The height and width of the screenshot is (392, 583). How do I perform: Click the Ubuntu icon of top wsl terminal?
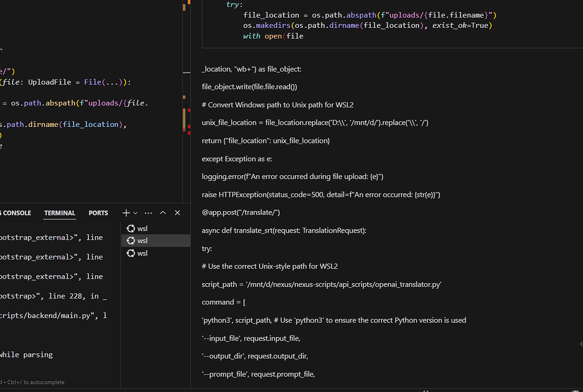[130, 229]
